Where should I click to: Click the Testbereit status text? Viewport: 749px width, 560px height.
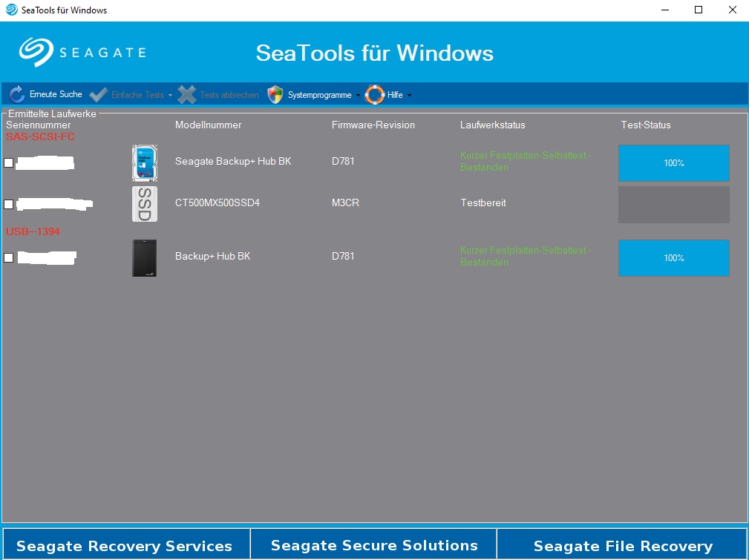483,202
